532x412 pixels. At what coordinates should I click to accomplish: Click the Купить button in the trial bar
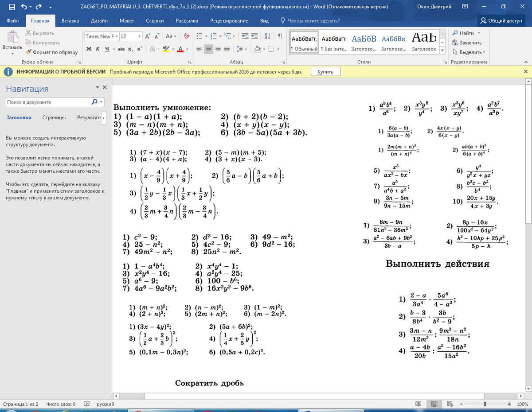(x=325, y=72)
